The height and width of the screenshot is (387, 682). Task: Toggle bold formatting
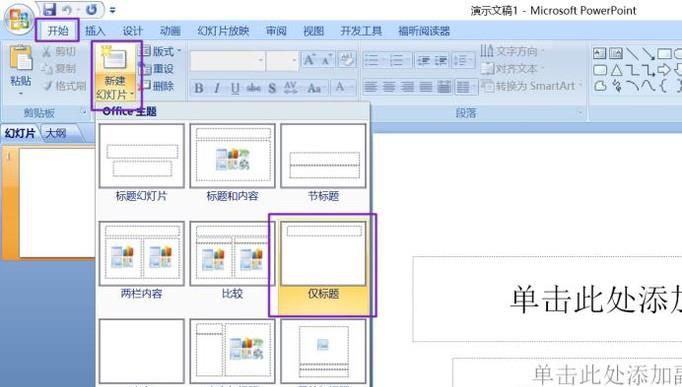(x=199, y=88)
